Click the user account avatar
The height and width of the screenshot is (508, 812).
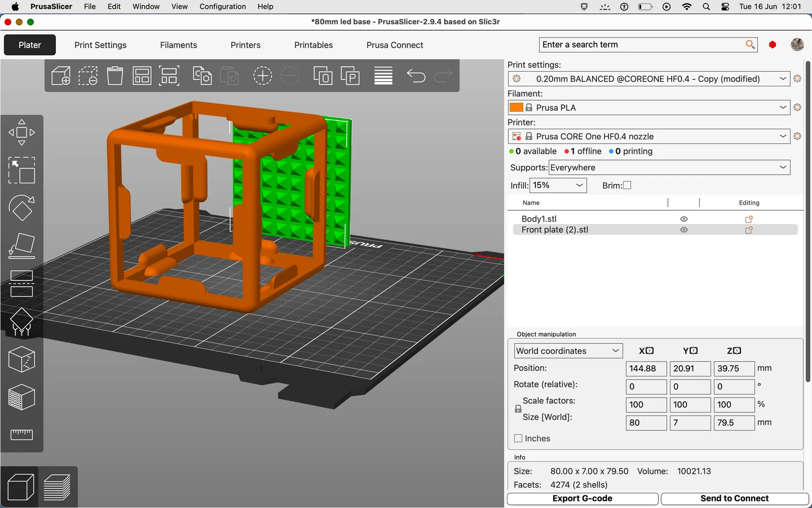(x=797, y=45)
